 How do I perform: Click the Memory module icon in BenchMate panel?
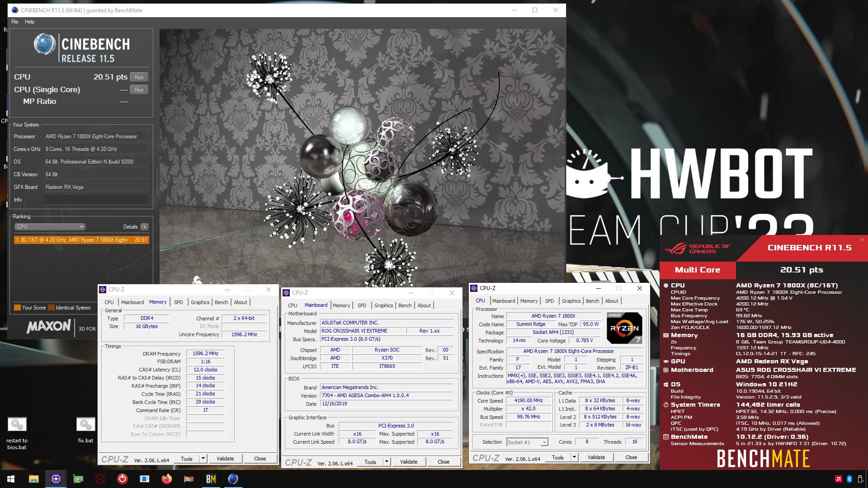point(666,335)
